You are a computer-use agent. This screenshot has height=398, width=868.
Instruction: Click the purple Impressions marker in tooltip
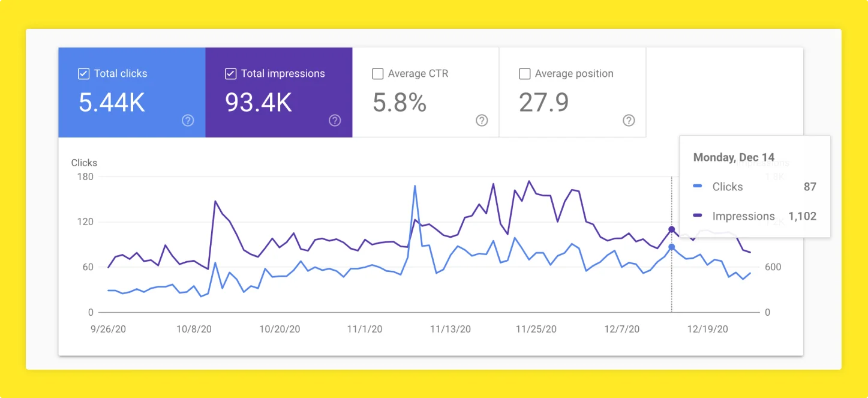698,216
